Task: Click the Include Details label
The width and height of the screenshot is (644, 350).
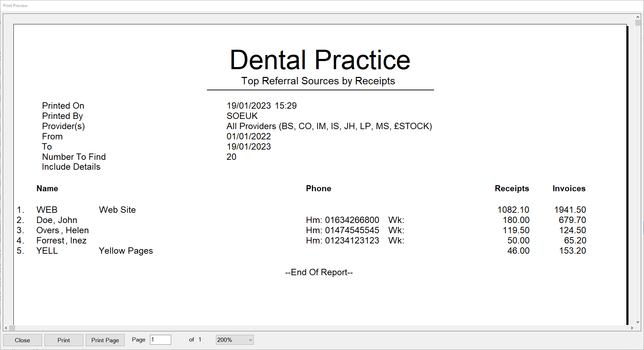Action: point(71,167)
